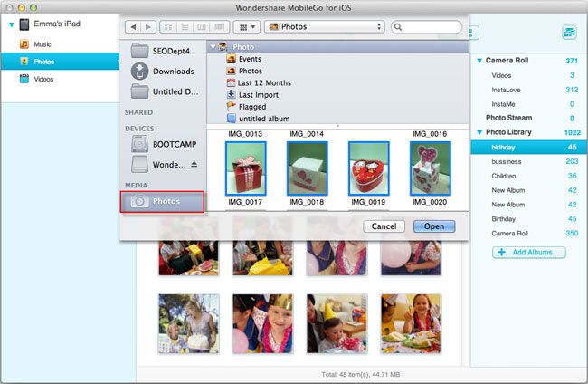
Task: Click the Camera Roll header label
Action: [x=507, y=61]
